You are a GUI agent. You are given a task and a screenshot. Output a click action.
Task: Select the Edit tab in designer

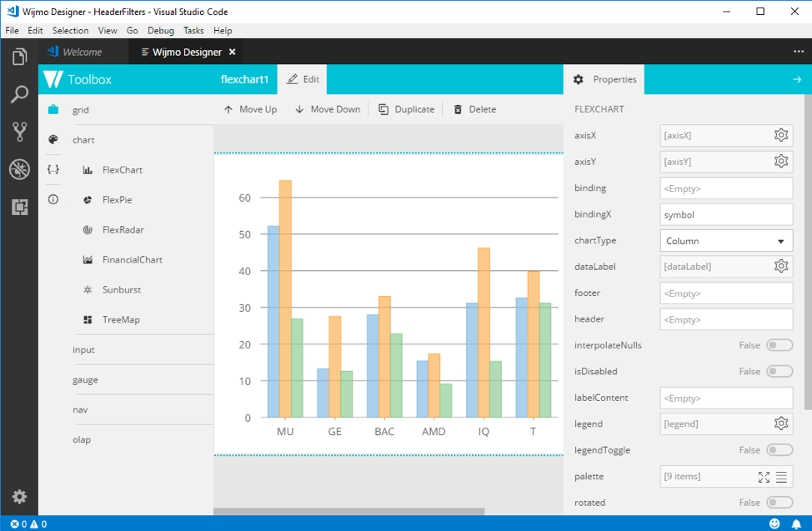click(x=303, y=79)
